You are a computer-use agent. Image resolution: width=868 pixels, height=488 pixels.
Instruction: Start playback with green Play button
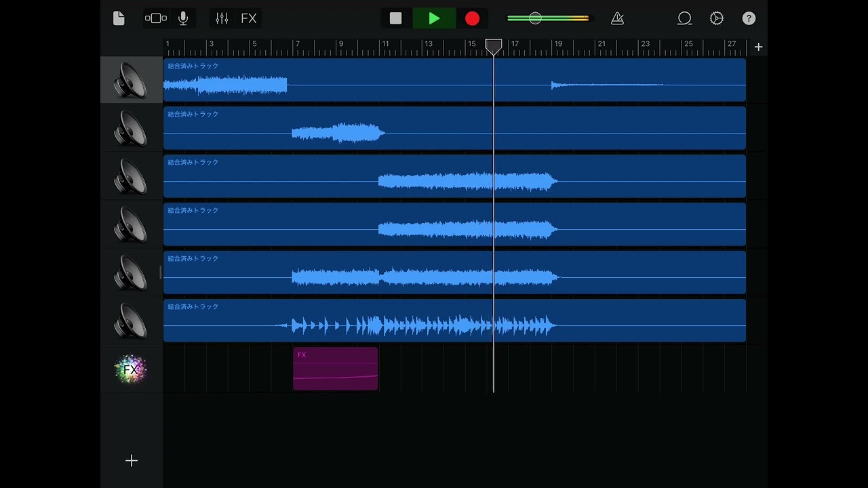434,19
